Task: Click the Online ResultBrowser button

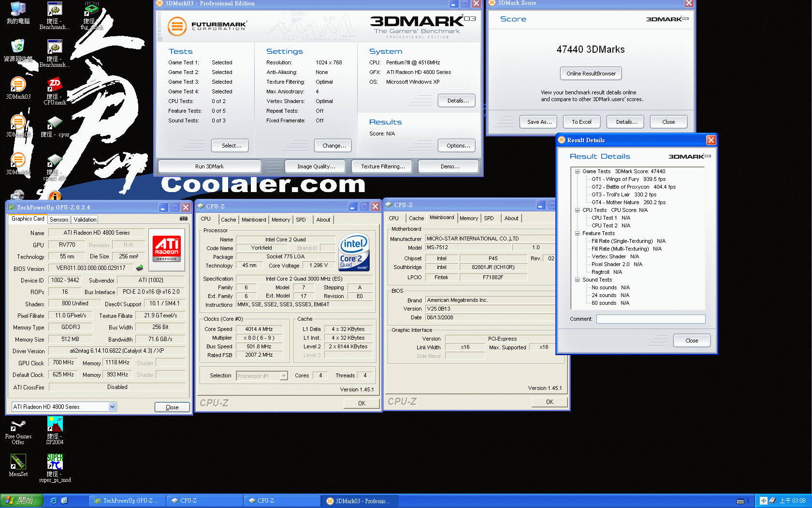Action: point(591,74)
